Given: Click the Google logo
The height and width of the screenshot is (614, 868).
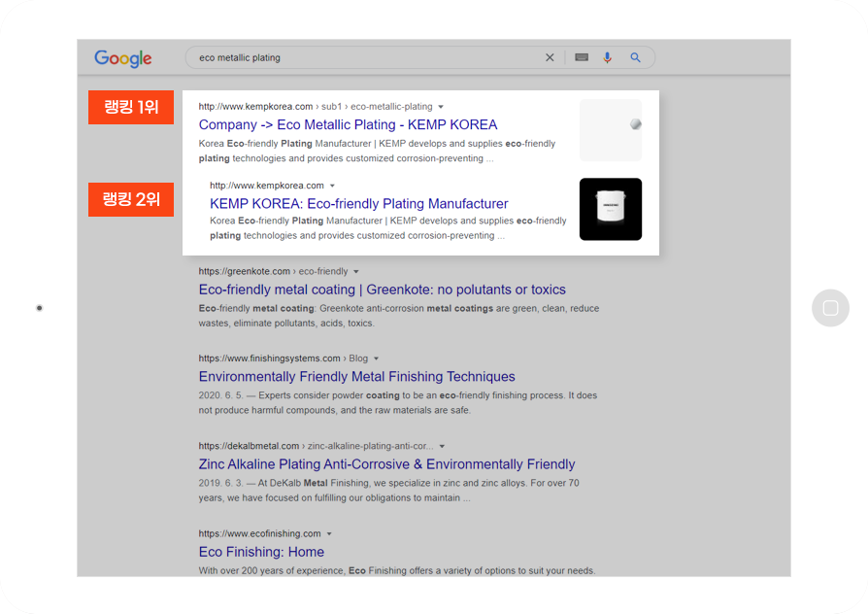Looking at the screenshot, I should point(123,57).
